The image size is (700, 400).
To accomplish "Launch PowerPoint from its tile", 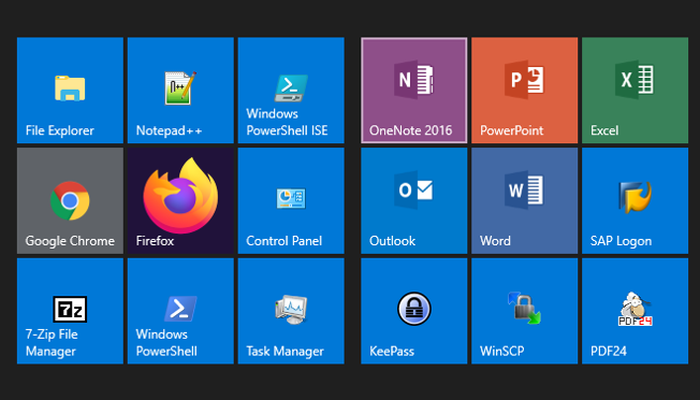I will coord(525,90).
